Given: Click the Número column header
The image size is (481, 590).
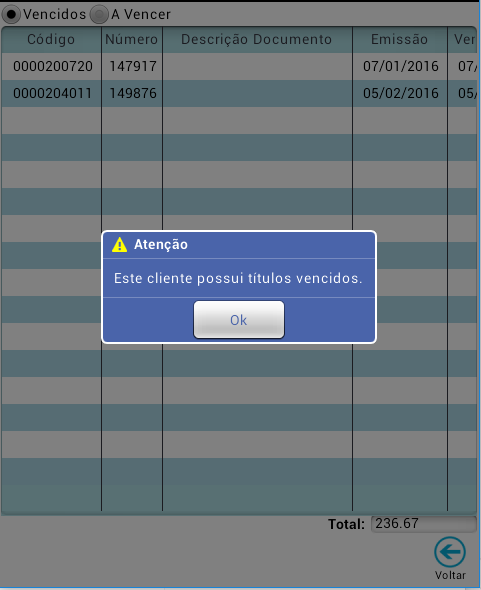Looking at the screenshot, I should point(132,40).
